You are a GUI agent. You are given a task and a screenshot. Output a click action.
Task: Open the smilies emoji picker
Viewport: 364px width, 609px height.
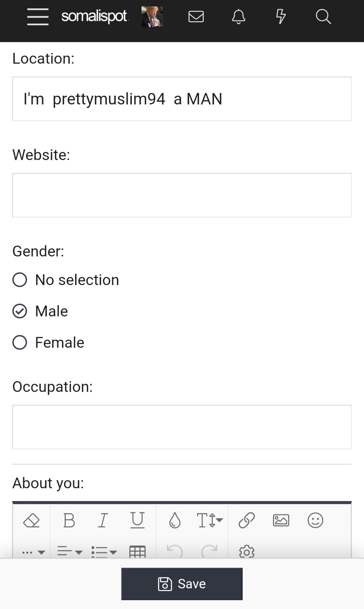point(315,520)
